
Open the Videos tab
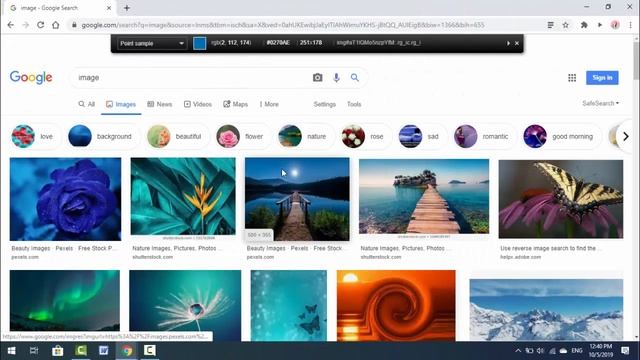[198, 104]
